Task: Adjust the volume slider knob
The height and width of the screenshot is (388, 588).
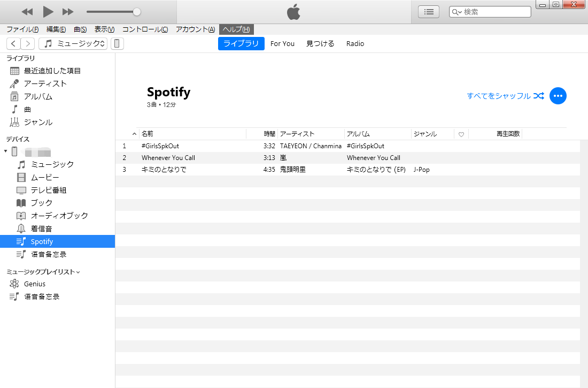Action: (137, 12)
